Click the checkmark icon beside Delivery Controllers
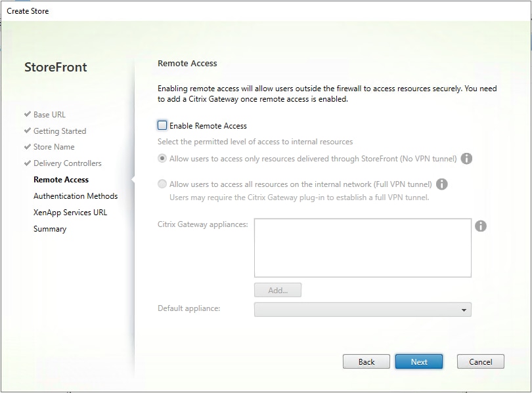Image resolution: width=532 pixels, height=393 pixels. click(28, 163)
